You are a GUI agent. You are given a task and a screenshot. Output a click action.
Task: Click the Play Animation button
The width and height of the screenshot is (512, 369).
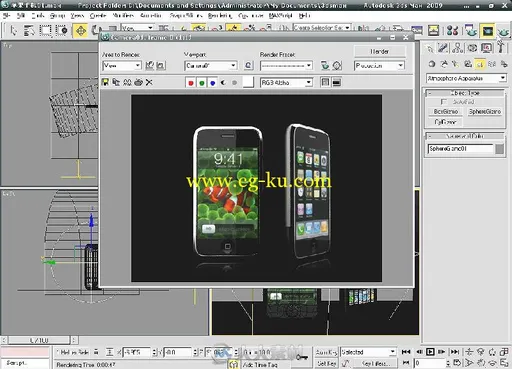430,352
